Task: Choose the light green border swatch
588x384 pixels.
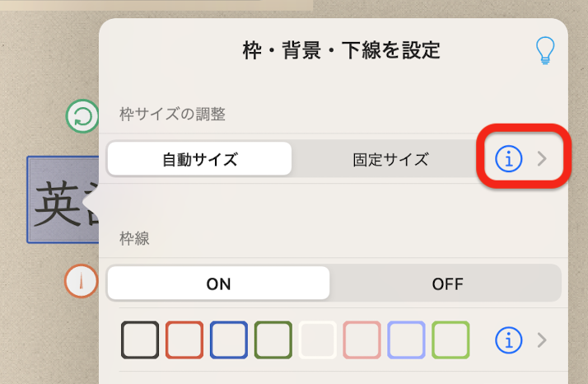Action: tap(450, 340)
